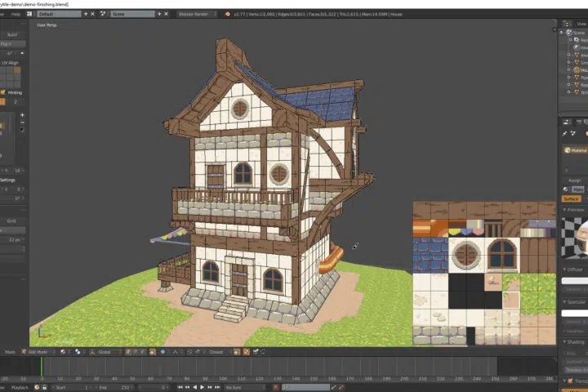Image resolution: width=588 pixels, height=392 pixels.
Task: Select the House mesh icon in outliner
Action: (x=577, y=70)
